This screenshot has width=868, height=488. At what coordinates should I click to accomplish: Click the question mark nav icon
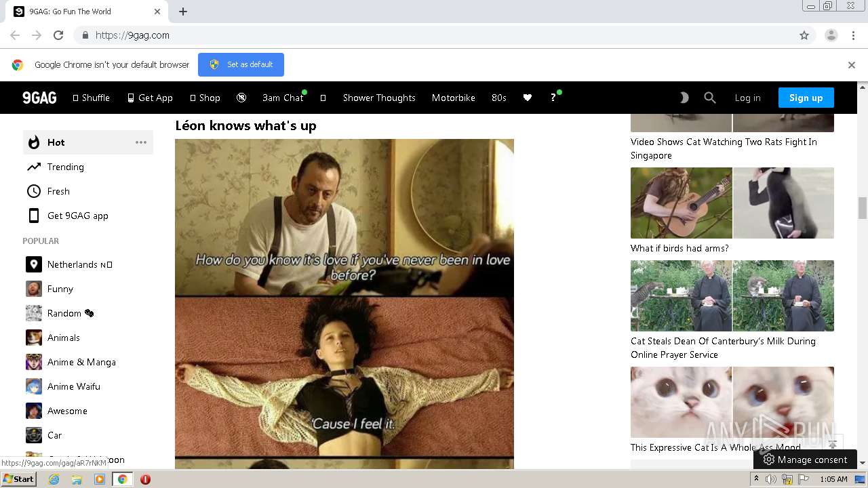click(553, 98)
